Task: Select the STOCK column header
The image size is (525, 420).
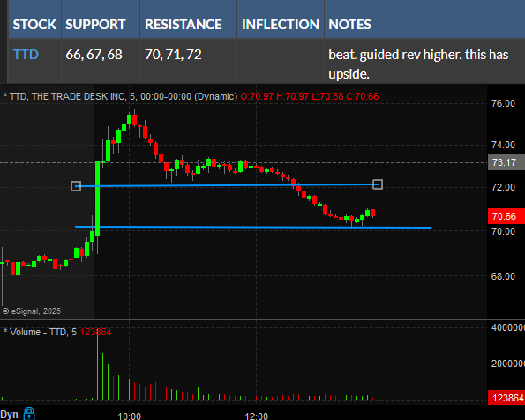Action: point(34,25)
